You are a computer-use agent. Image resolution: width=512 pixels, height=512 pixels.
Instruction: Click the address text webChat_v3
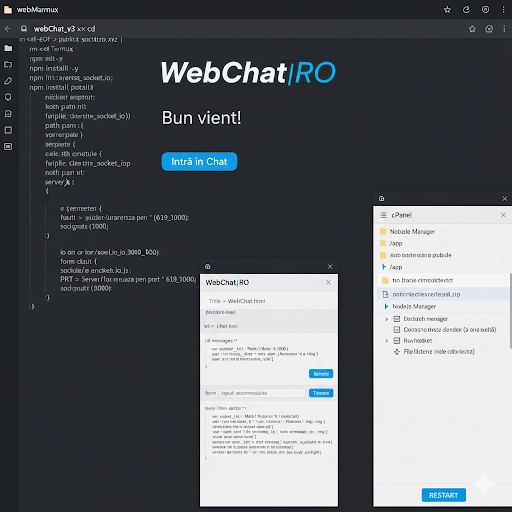click(54, 29)
